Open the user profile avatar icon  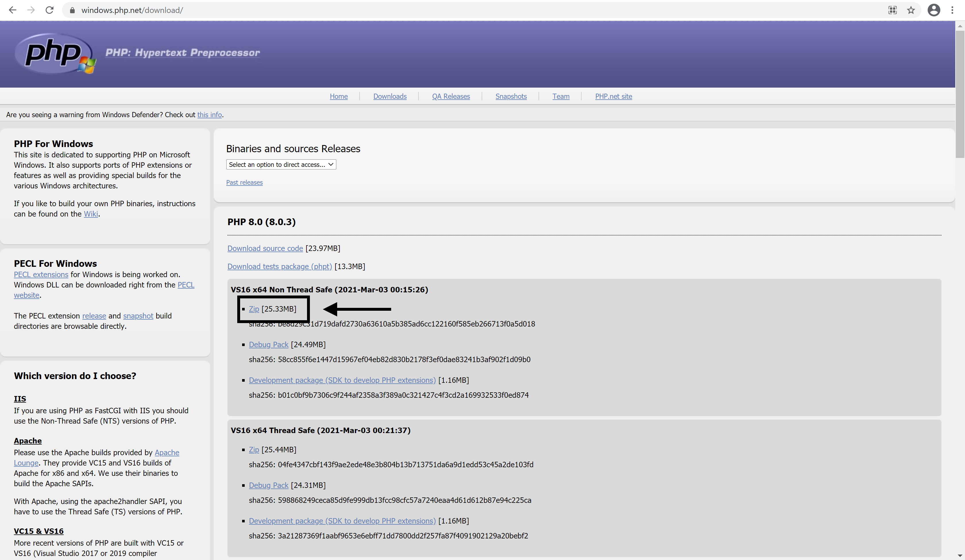click(x=934, y=10)
